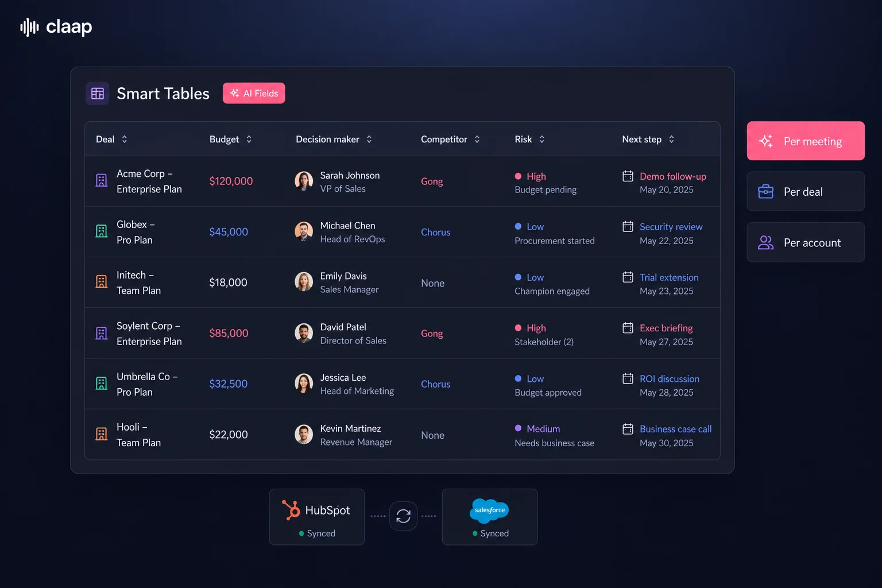Click the briefcase icon in Per deal
The image size is (882, 588).
766,191
